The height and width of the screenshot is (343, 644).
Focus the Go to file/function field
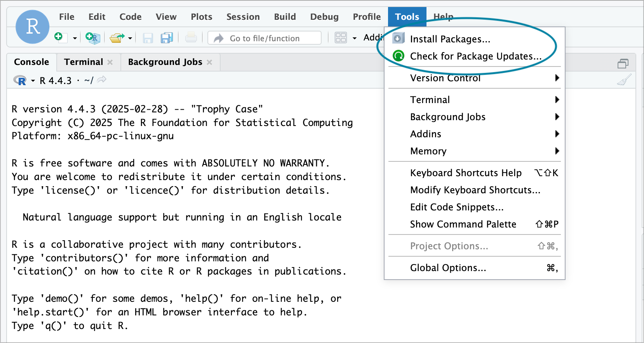[265, 38]
